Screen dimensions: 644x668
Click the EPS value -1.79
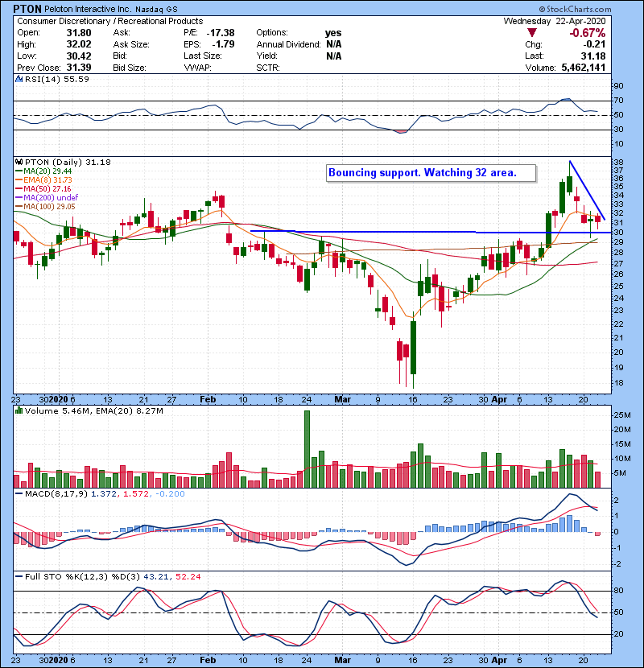(223, 44)
